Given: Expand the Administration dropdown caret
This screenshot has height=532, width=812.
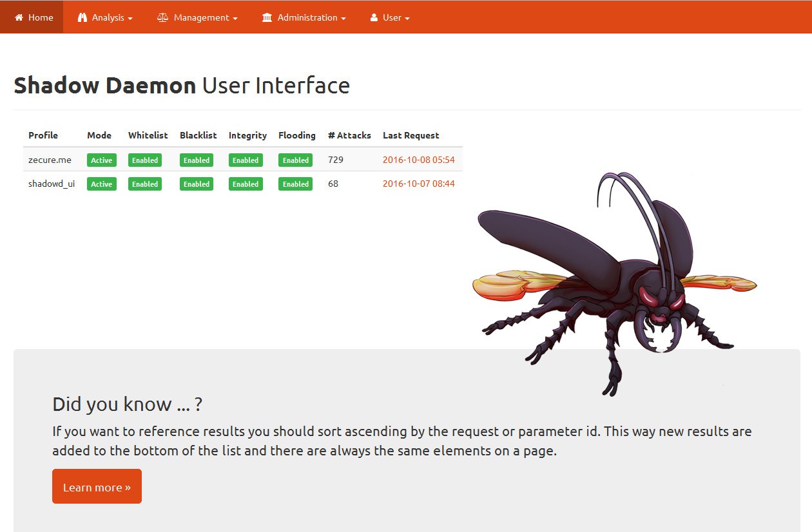Looking at the screenshot, I should point(343,19).
